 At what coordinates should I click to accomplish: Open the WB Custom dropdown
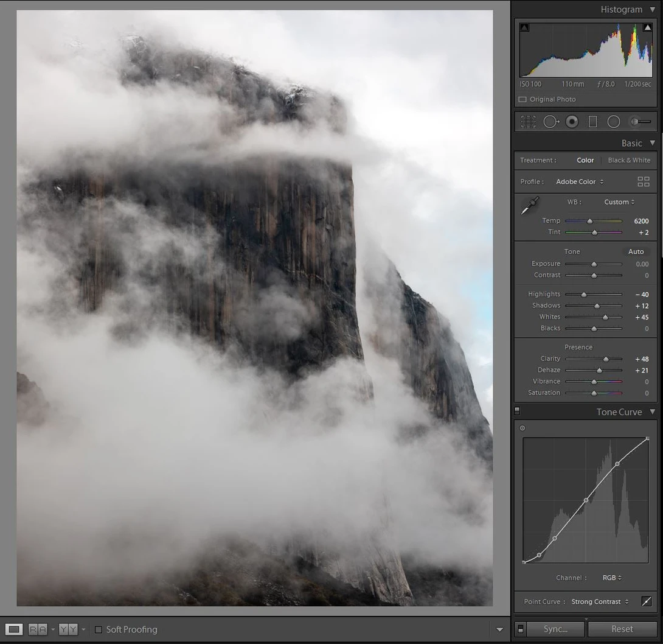[619, 202]
